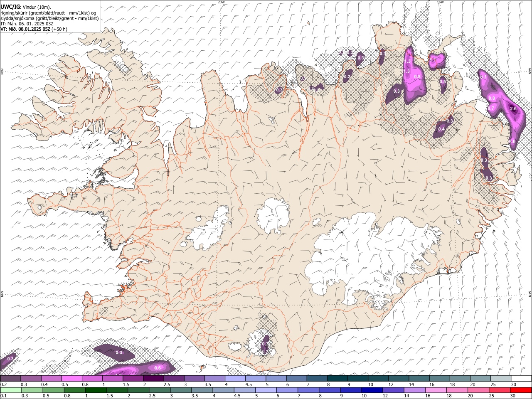The image size is (532, 399).
Task: Click the '0.3' value in the bottom-left sea corner
Action: point(11,358)
